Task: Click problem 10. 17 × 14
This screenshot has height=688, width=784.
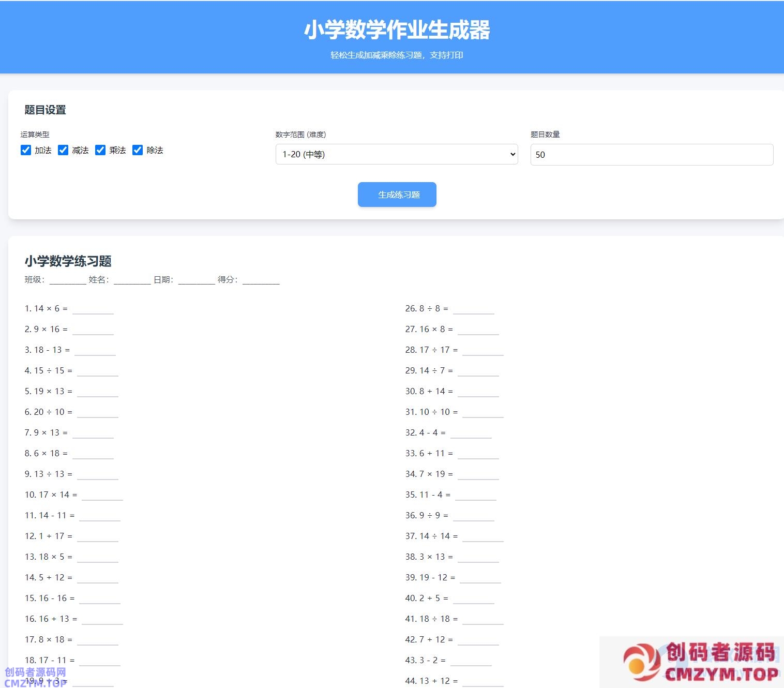Action: 51,495
